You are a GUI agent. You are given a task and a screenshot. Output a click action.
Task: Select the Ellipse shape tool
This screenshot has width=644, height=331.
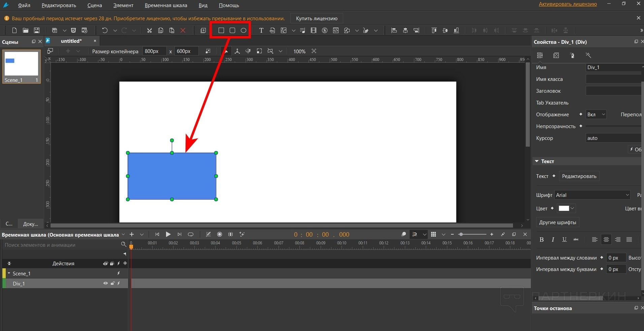pos(244,30)
